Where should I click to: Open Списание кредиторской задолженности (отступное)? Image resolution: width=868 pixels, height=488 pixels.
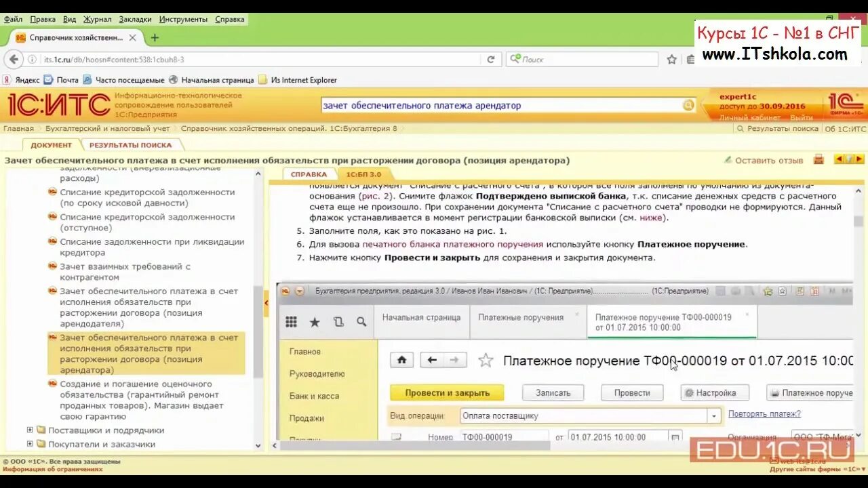147,222
